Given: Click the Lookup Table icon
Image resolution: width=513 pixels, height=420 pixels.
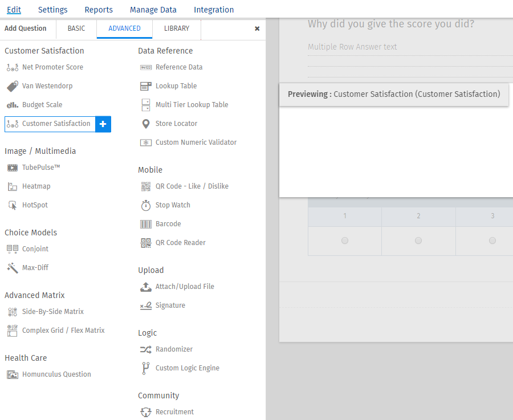Looking at the screenshot, I should 146,86.
